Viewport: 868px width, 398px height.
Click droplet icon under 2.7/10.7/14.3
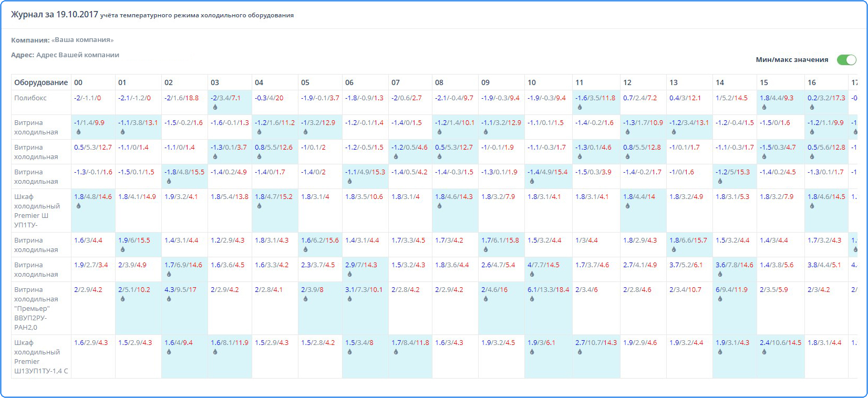click(580, 352)
